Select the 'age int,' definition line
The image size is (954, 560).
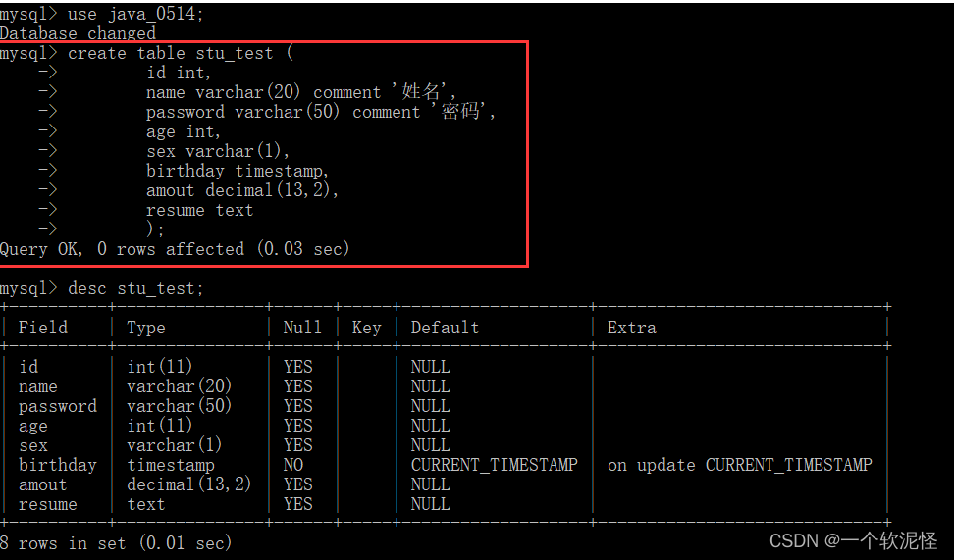coord(184,132)
